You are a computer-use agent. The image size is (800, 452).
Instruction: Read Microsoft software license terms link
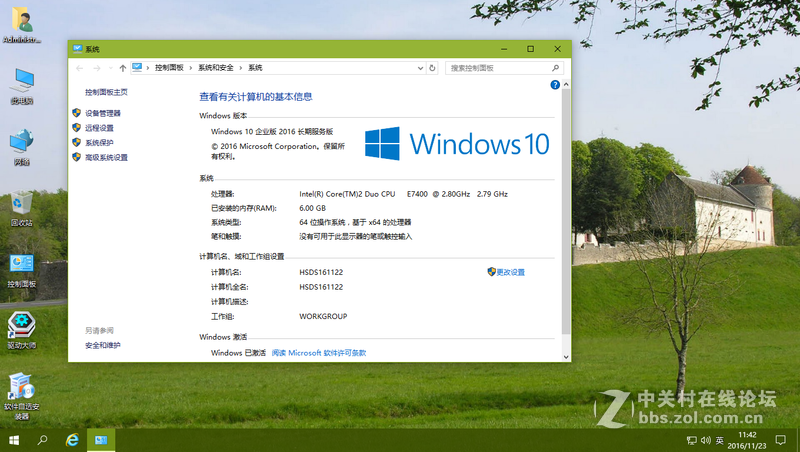tap(319, 353)
